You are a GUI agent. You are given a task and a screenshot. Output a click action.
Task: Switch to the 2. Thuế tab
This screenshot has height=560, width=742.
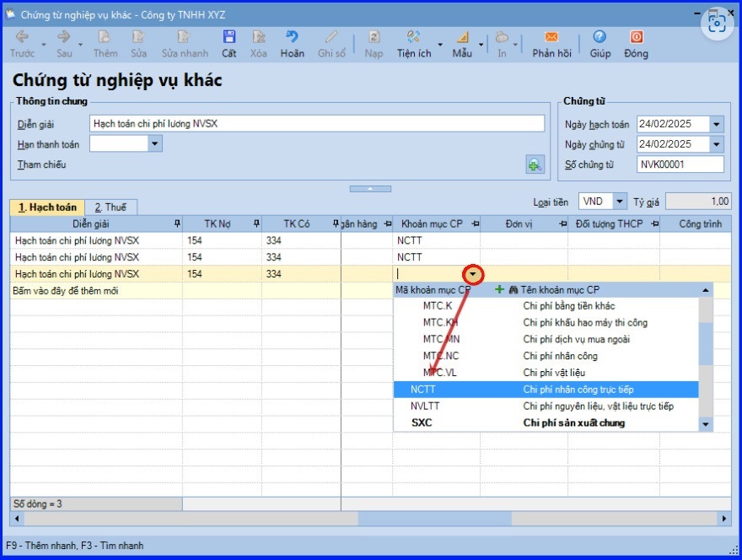pyautogui.click(x=110, y=207)
